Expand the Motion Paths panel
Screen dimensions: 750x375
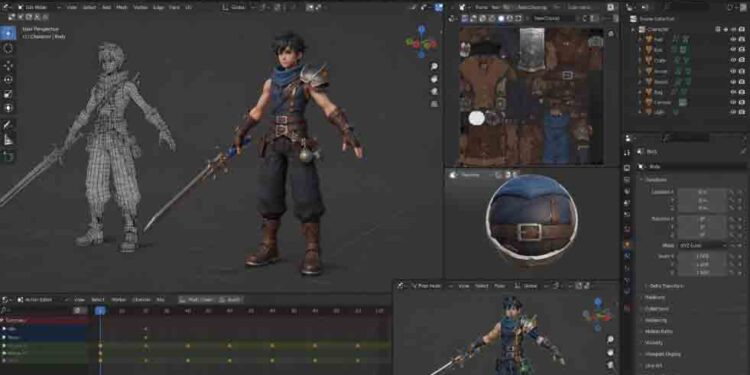(660, 331)
